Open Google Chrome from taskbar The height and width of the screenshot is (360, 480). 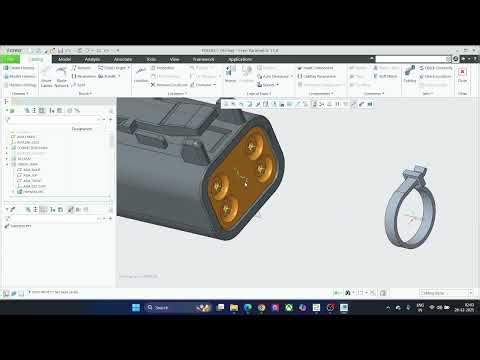pos(261,308)
